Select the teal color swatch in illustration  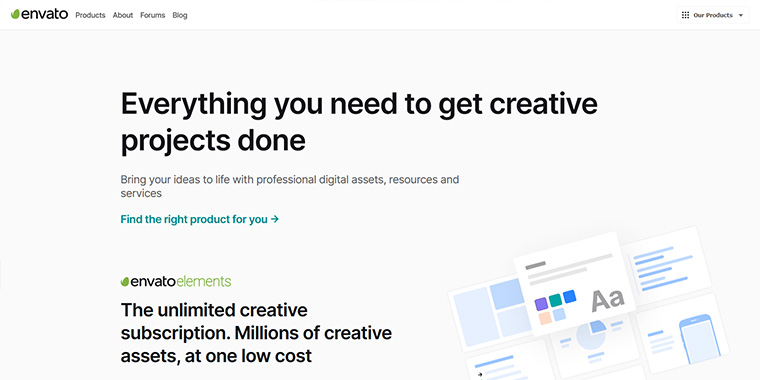click(x=555, y=300)
